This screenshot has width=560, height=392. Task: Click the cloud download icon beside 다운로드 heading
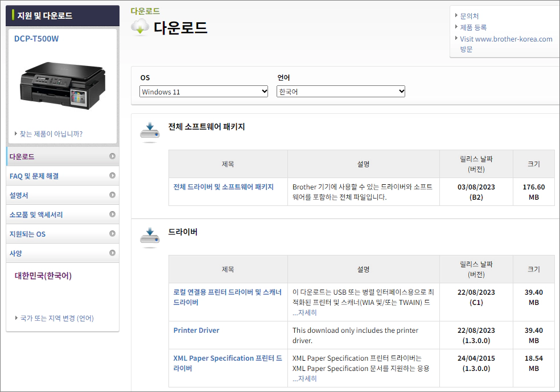140,27
